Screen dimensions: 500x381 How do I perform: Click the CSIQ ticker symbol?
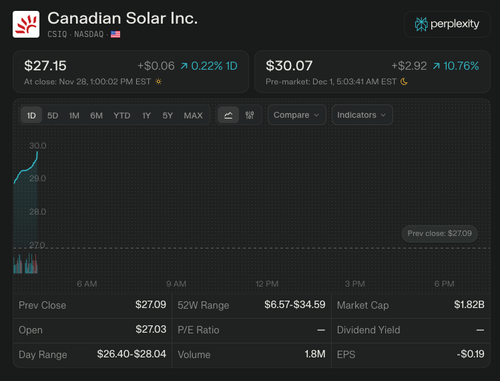tap(57, 34)
